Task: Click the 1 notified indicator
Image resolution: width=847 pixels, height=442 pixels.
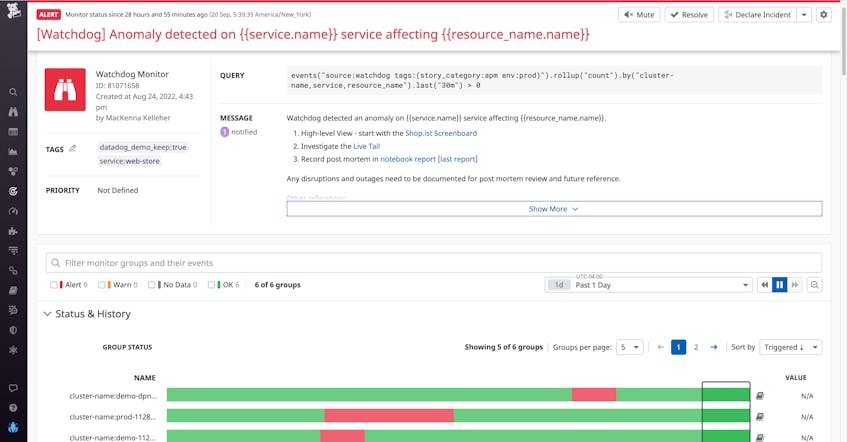Action: point(239,132)
